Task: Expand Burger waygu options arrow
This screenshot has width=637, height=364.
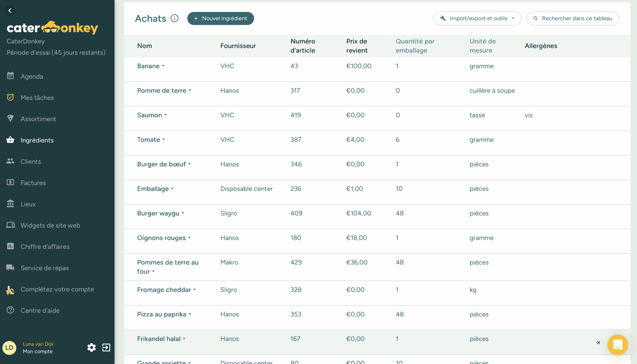Action: 183,213
